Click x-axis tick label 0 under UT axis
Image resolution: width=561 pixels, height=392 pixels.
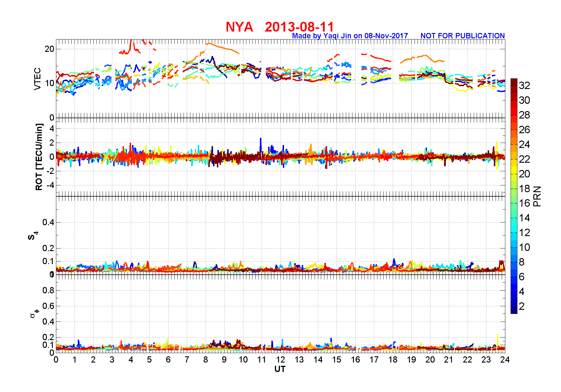(56, 360)
